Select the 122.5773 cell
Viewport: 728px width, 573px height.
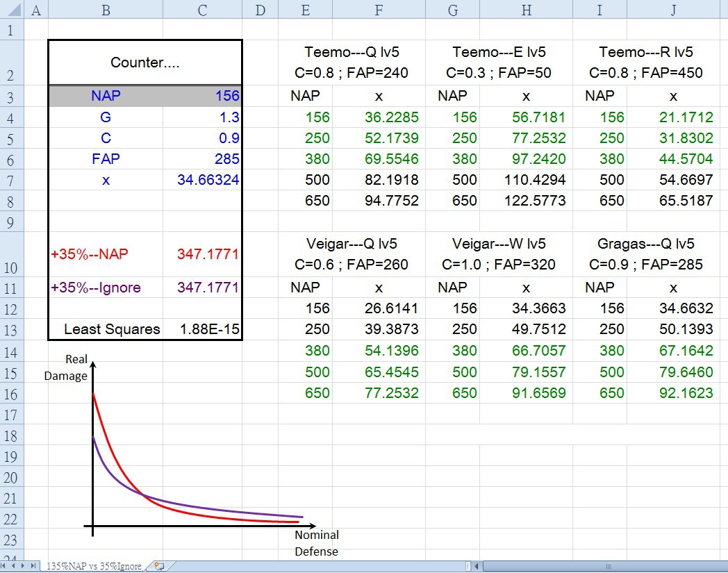tap(526, 201)
